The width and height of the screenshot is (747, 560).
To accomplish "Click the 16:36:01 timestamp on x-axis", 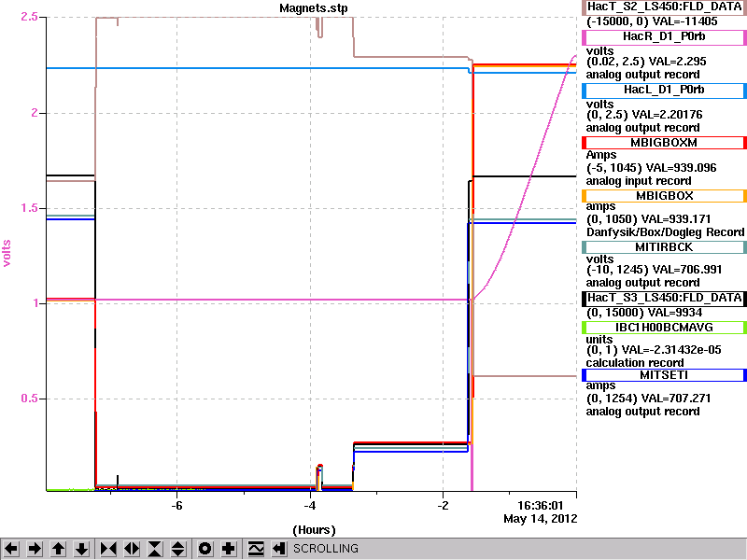I will (540, 505).
